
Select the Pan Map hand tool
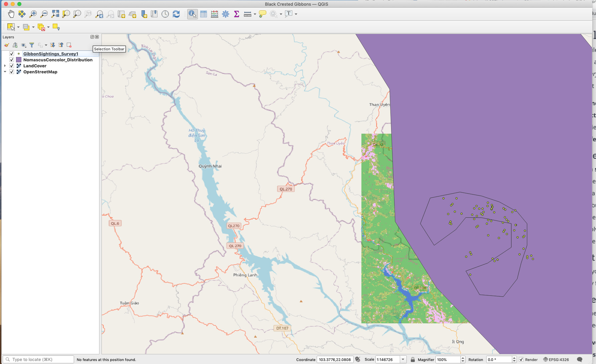(x=11, y=14)
